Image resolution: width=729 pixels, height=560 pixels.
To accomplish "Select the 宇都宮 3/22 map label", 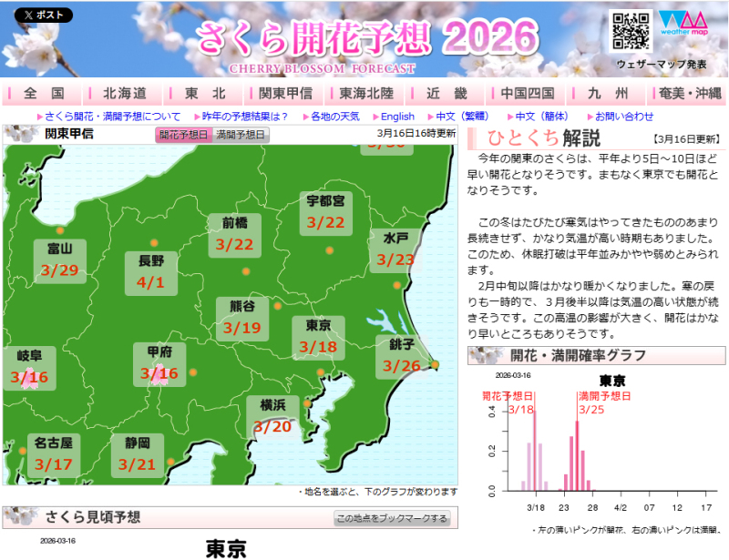I will 325,212.
